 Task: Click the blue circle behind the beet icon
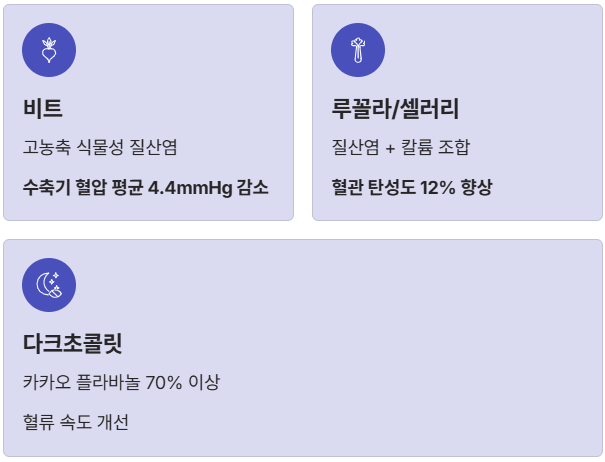49,50
